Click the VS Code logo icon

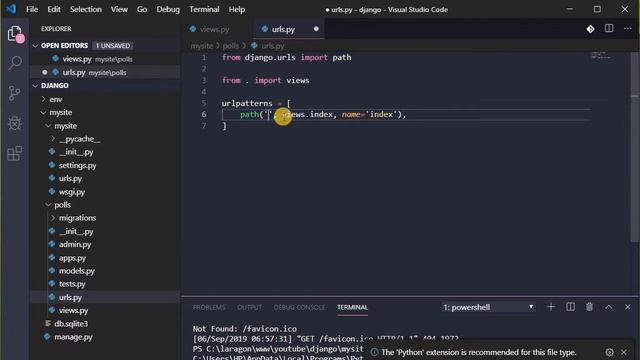tap(11, 9)
